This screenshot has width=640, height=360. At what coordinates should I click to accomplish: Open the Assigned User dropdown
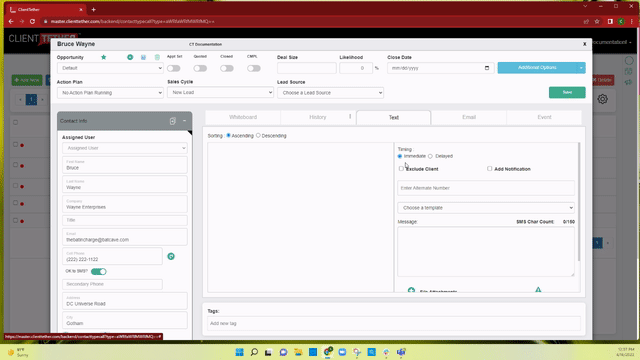[125, 148]
